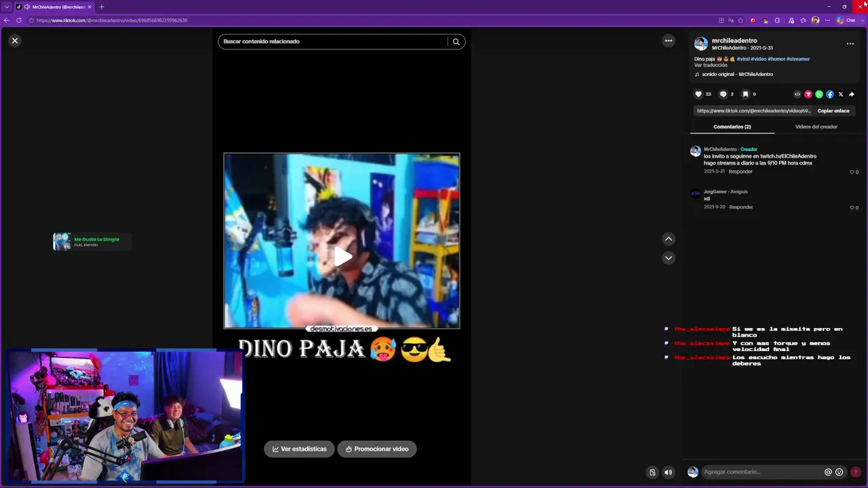Expand the browser tab list dropdown
The height and width of the screenshot is (488, 868).
[7, 7]
